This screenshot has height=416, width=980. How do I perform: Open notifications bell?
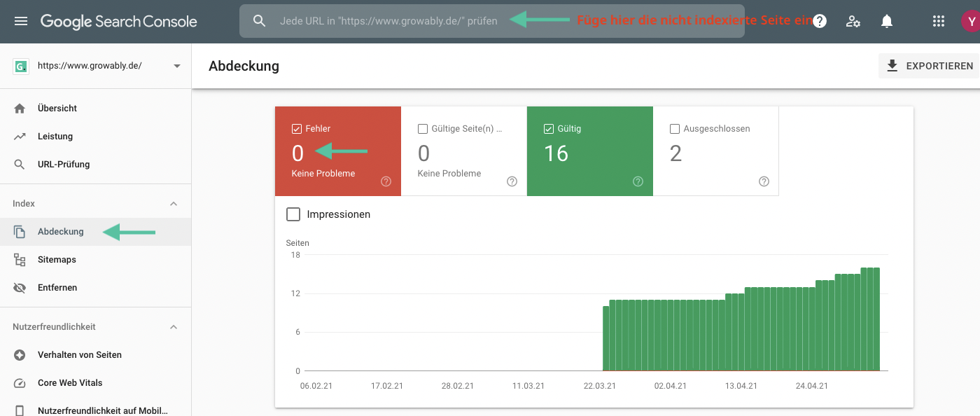tap(887, 21)
